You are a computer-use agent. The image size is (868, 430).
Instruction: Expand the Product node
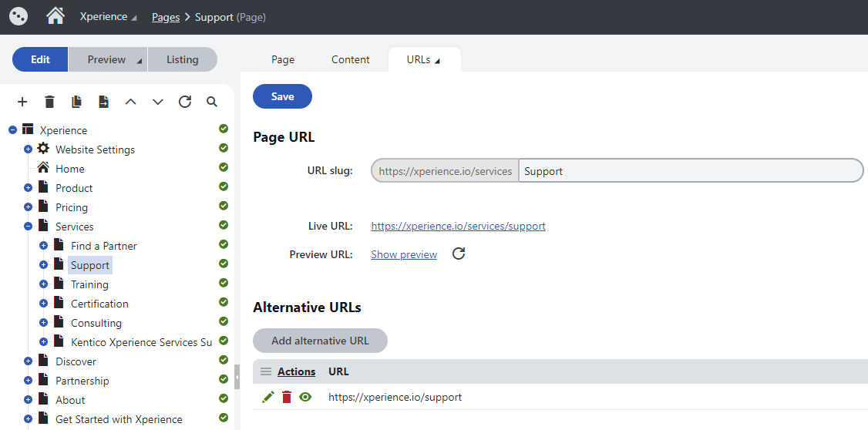(29, 187)
